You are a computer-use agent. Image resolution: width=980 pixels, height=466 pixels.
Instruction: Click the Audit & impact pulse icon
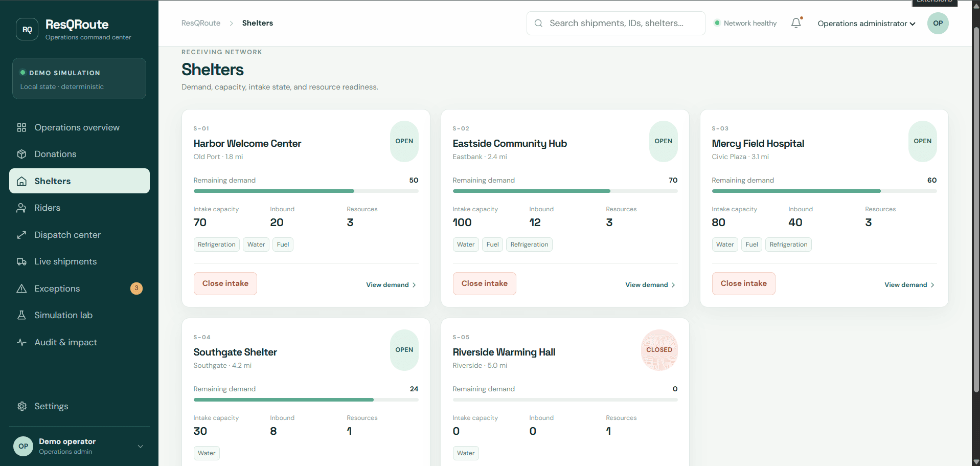[x=21, y=342]
